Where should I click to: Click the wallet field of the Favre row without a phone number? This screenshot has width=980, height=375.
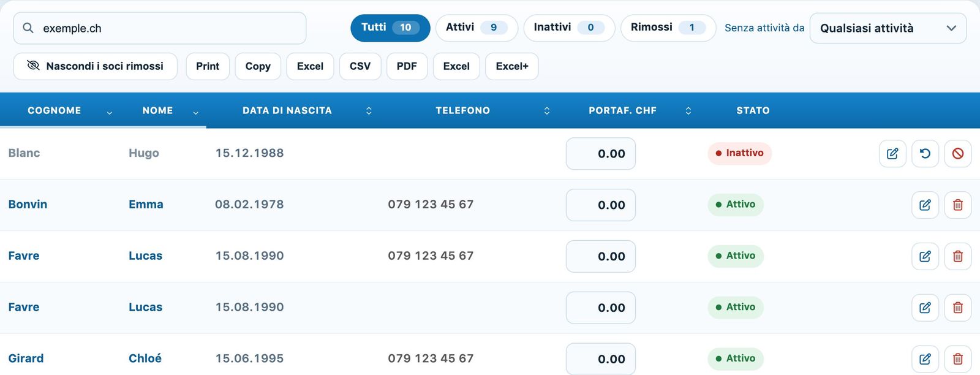coord(601,308)
